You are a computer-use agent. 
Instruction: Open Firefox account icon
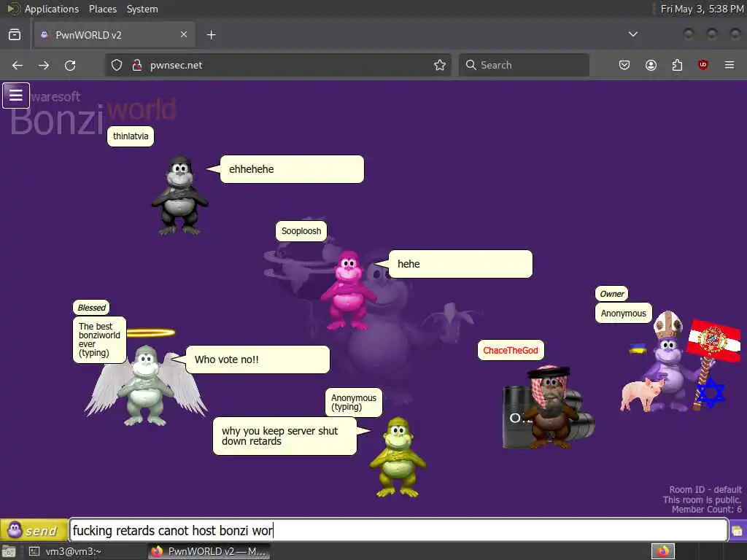coord(651,65)
